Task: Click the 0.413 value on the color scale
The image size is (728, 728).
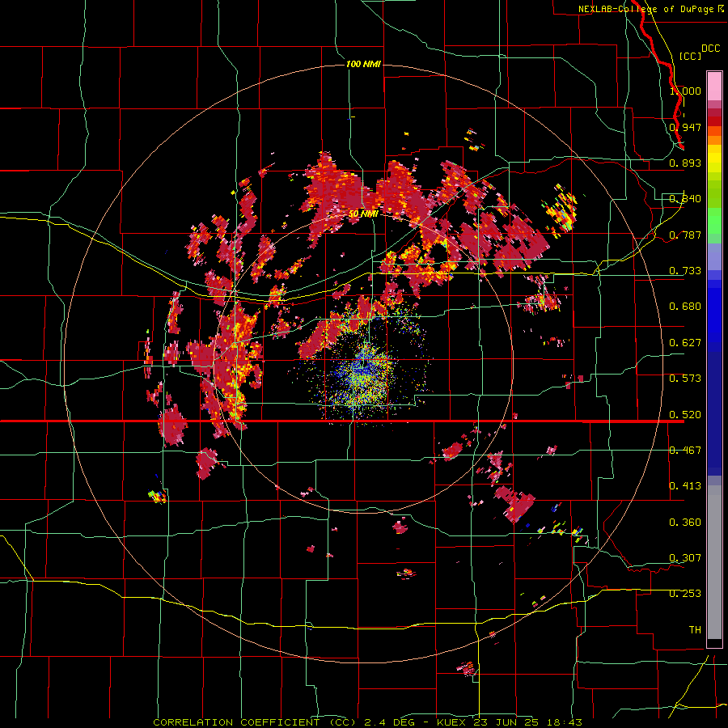Action: tap(685, 486)
